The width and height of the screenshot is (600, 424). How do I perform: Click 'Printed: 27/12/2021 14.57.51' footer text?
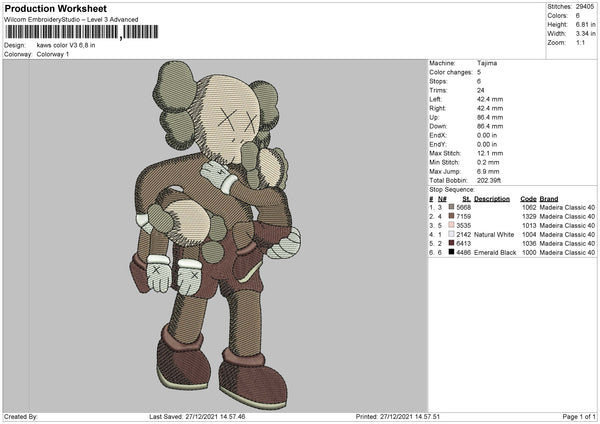click(398, 416)
